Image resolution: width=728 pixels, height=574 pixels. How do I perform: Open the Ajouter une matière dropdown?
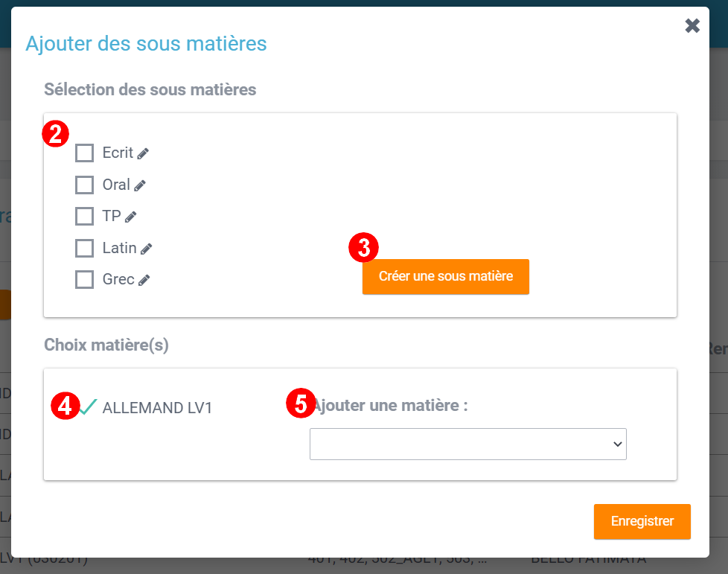(x=468, y=444)
